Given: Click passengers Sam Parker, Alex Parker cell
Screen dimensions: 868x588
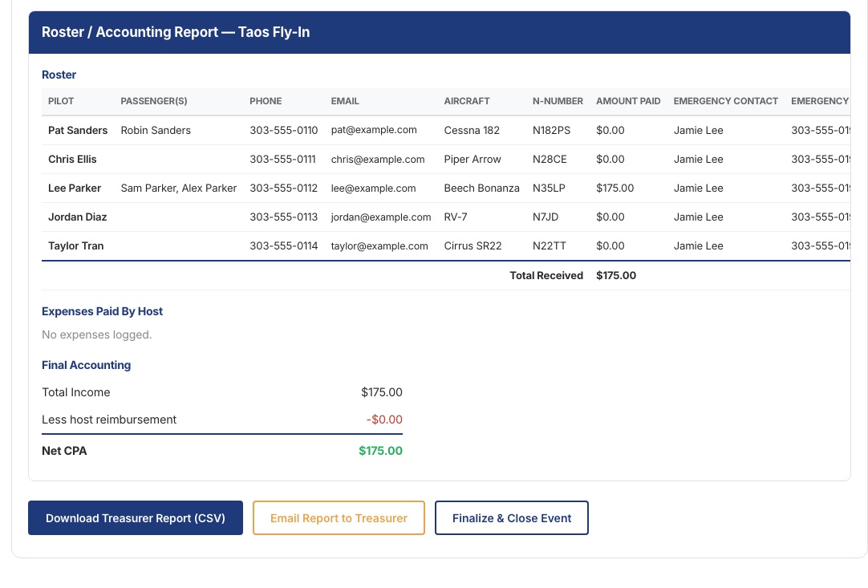Looking at the screenshot, I should tap(179, 188).
